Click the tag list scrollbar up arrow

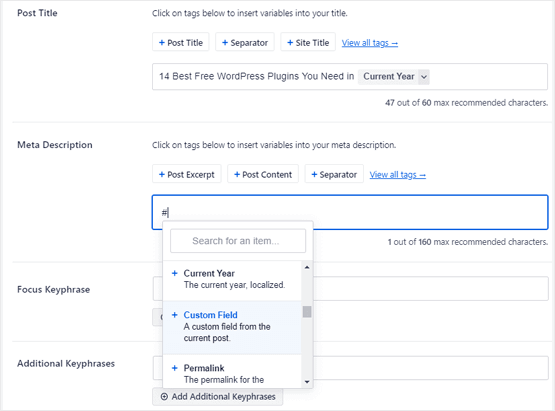pyautogui.click(x=307, y=267)
